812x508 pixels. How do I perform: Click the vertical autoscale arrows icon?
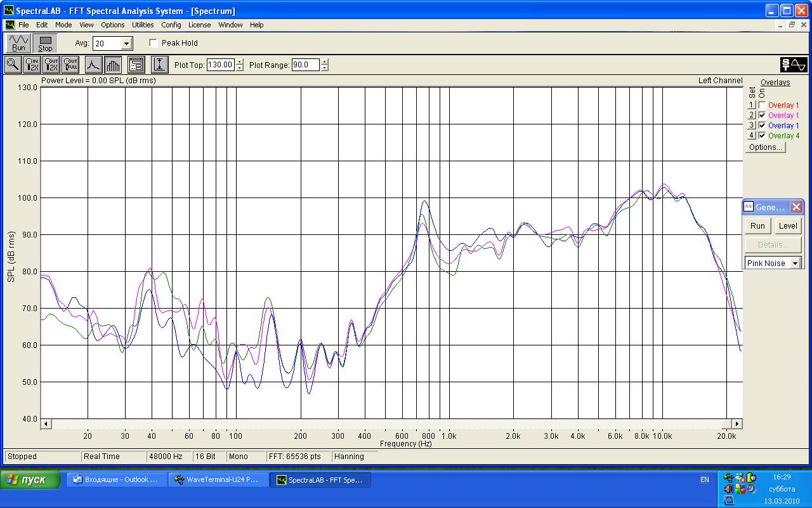159,65
